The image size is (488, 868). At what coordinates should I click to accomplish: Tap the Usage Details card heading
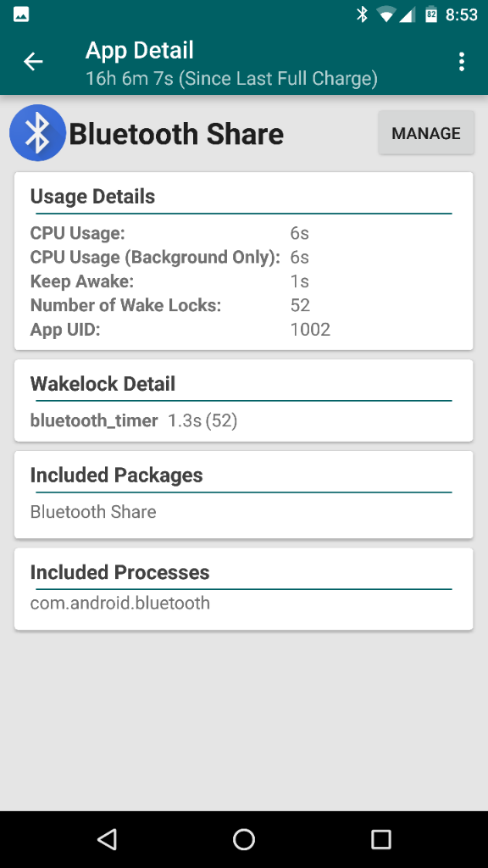92,197
